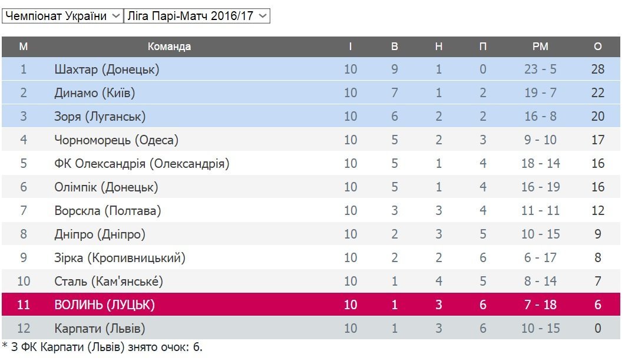Click the Карпати points deduction footnote
Screen dimensions: 625x364
(102, 347)
